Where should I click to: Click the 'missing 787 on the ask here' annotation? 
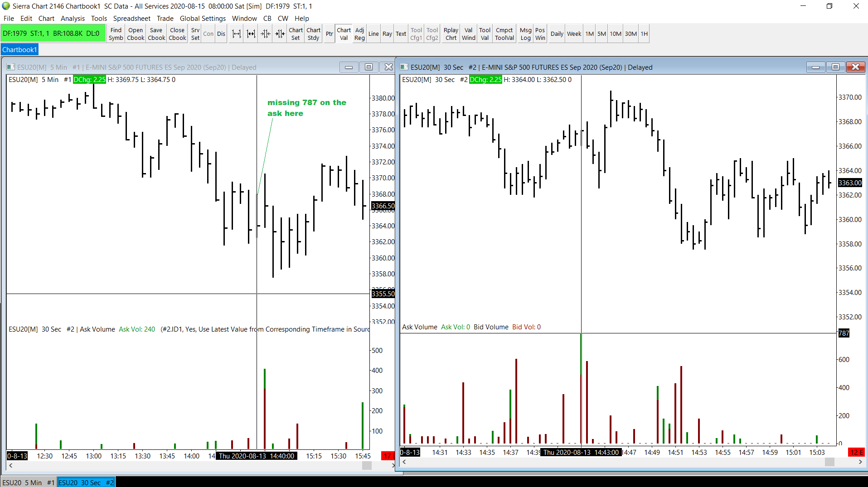[x=307, y=108]
